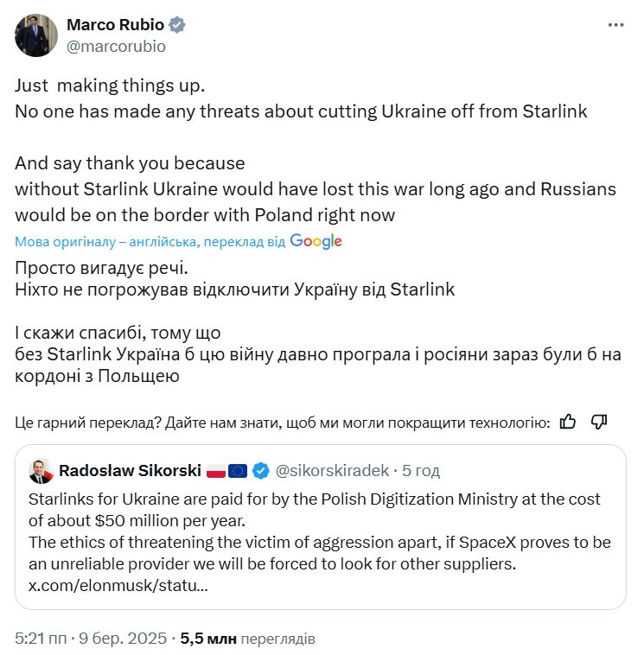Open the @sikorskiradek handle
This screenshot has width=644, height=655.
pyautogui.click(x=332, y=471)
